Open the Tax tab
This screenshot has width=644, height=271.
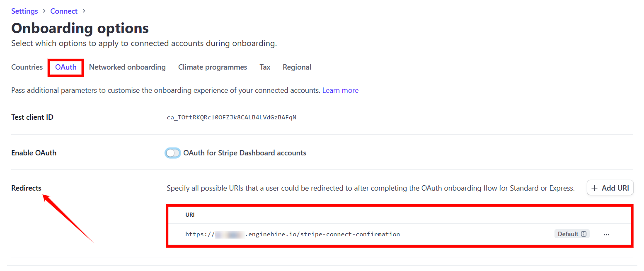265,67
